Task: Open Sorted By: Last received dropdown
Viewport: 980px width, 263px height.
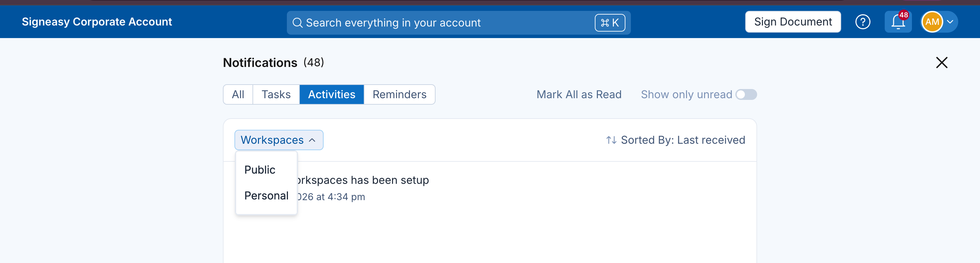Action: point(675,140)
